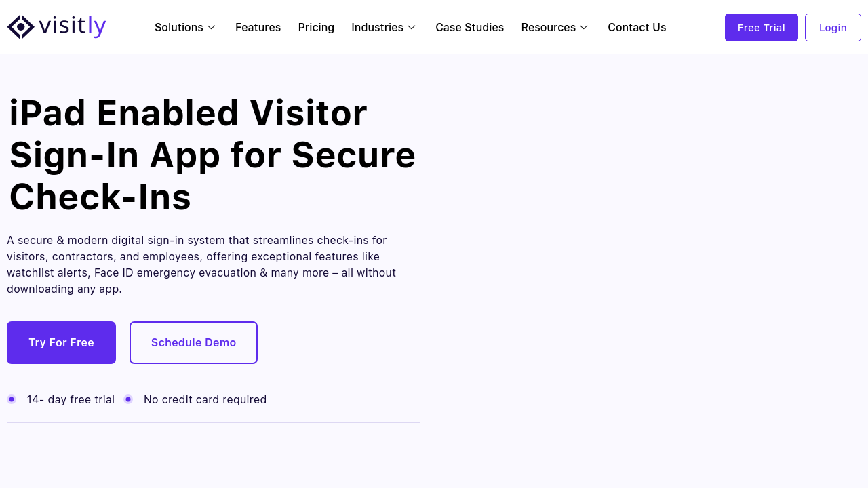Open the Solutions menu

(x=179, y=27)
